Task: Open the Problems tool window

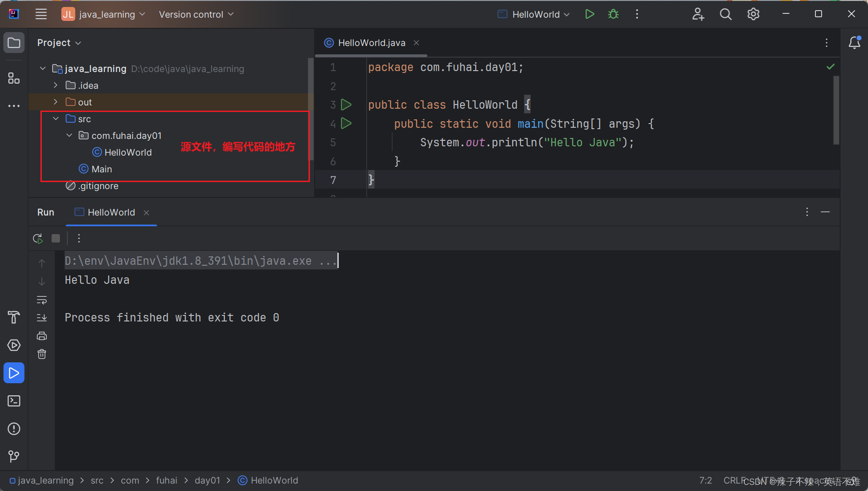Action: (14, 429)
